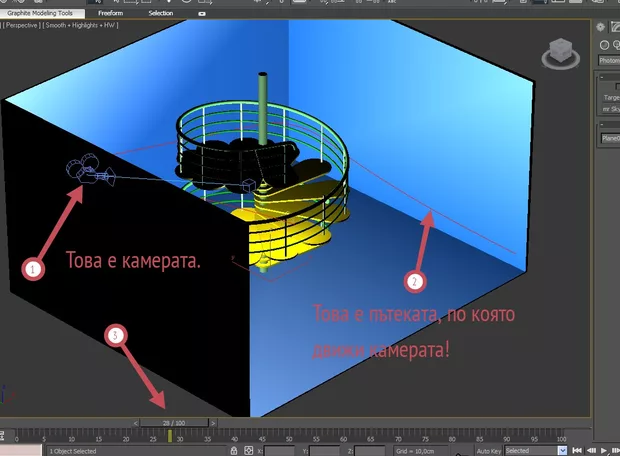Enable Auto Key animation mode
620x456 pixels.
[x=488, y=451]
